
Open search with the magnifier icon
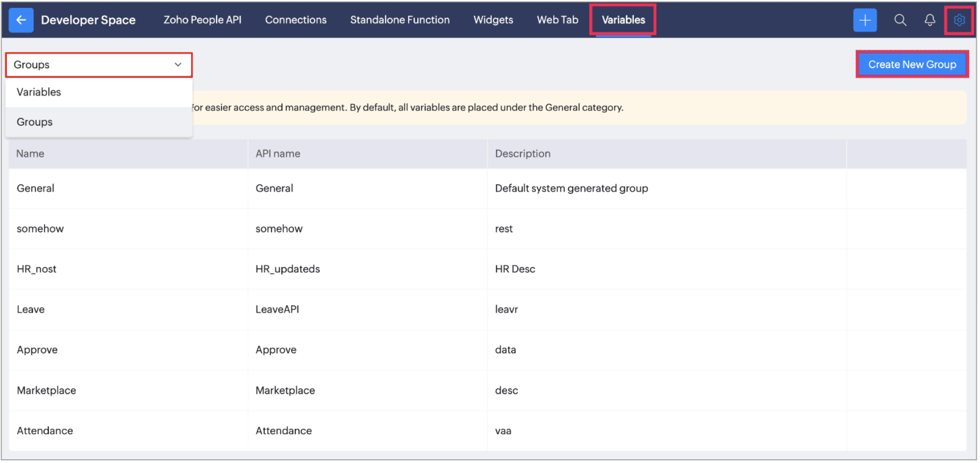pos(900,20)
